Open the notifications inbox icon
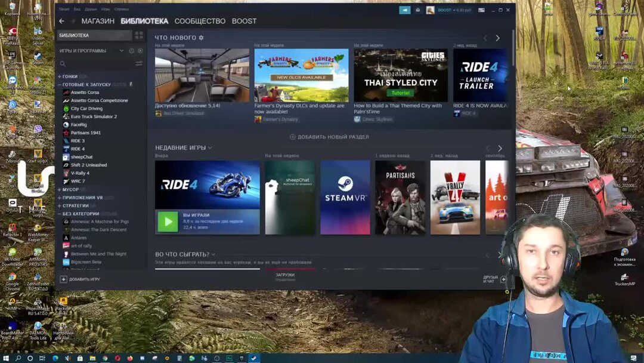The width and height of the screenshot is (644, 363). coord(417,10)
